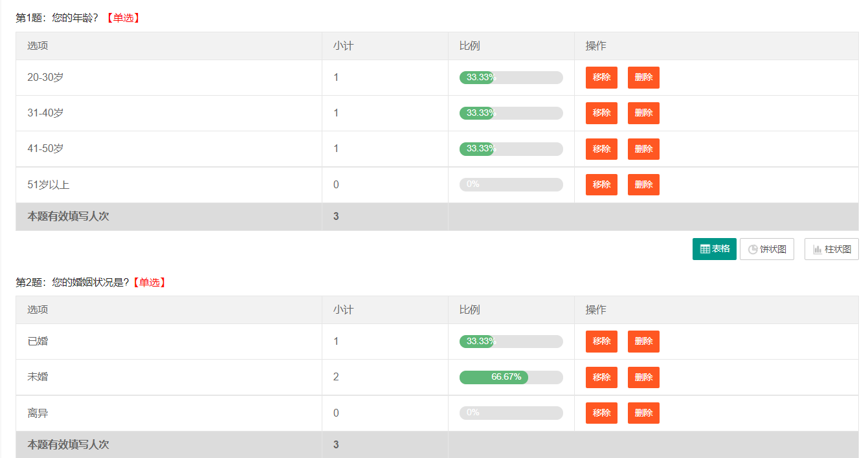
Task: Click 删除 for the 20-30岁 option
Action: (643, 78)
